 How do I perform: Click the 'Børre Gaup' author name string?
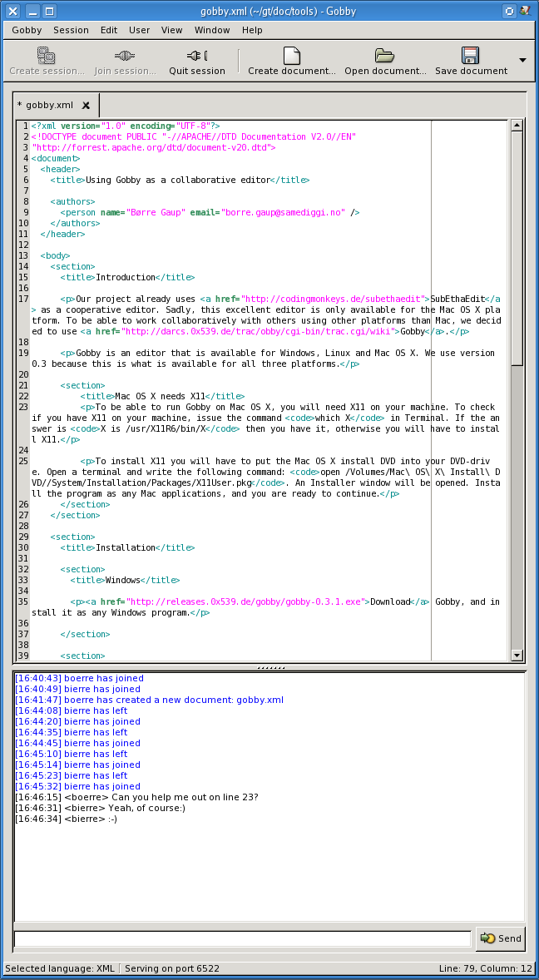pos(156,212)
